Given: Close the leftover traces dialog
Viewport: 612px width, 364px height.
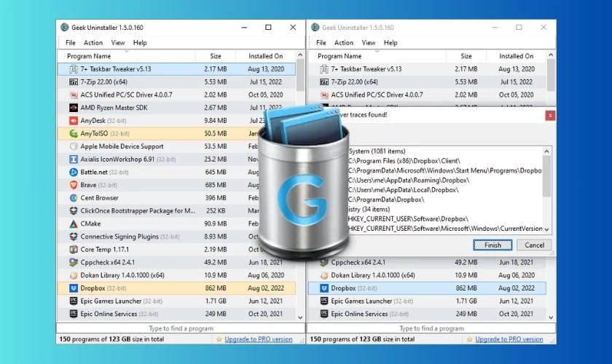Looking at the screenshot, I should (x=550, y=116).
